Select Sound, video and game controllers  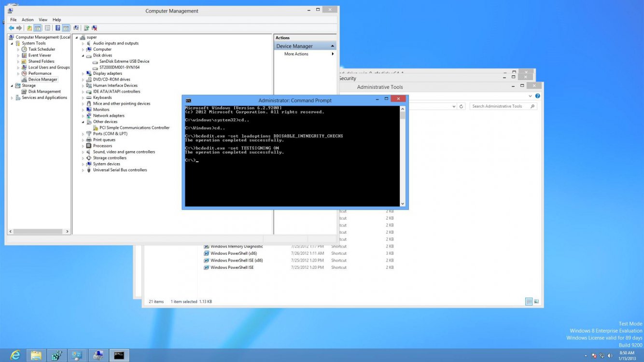tap(124, 152)
